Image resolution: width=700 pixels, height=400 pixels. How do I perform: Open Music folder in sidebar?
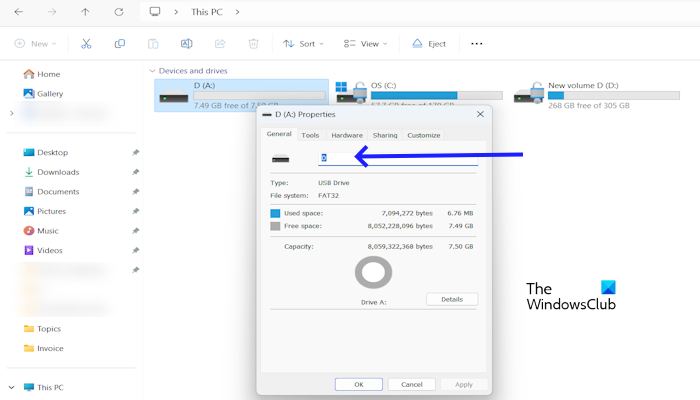tap(41, 231)
